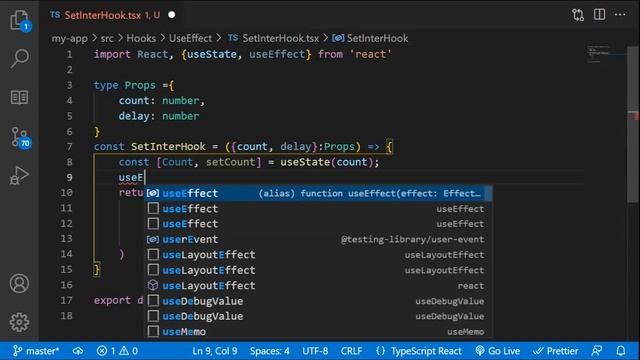Change line endings via CRLF
The width and height of the screenshot is (640, 360).
351,351
